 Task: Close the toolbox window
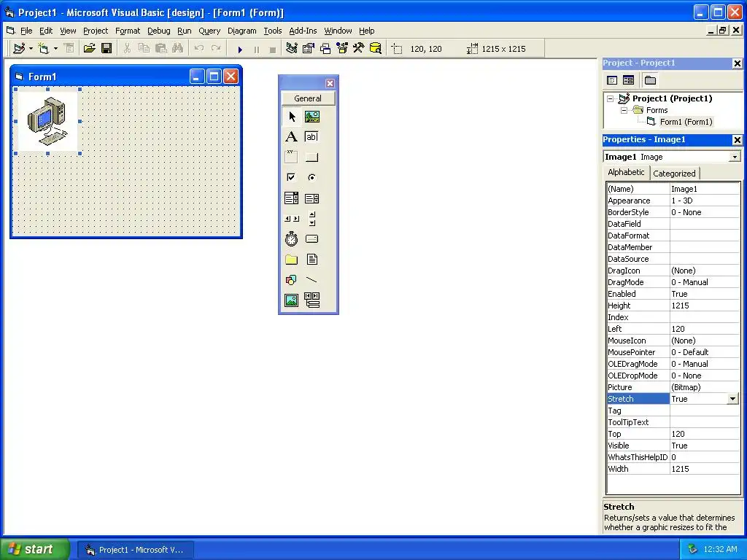pos(330,83)
